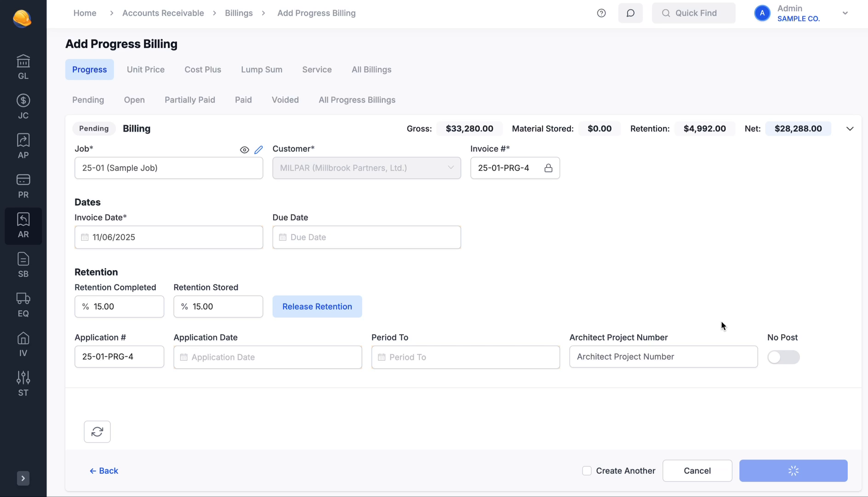Screen dimensions: 868x497
Task: Check the Create Another checkbox
Action: pyautogui.click(x=587, y=471)
